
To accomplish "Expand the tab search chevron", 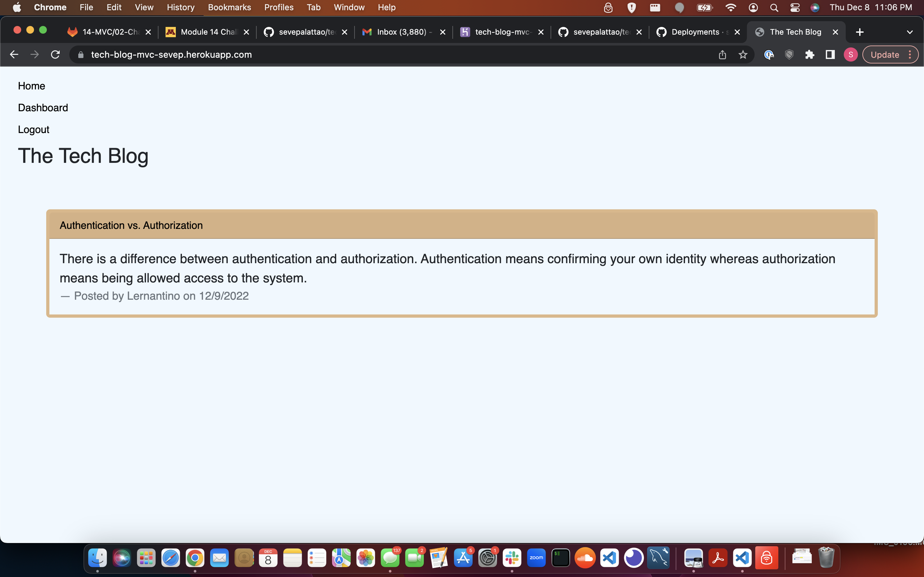I will pos(910,32).
